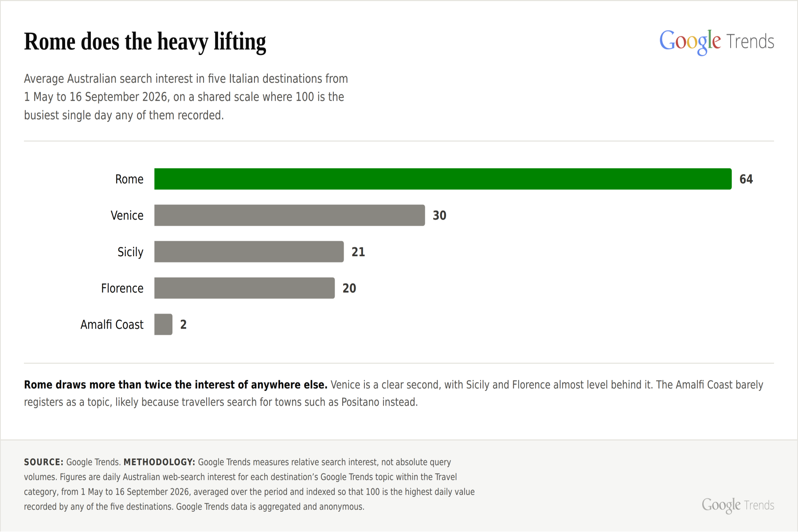Click the Florence bar
Screen dimensions: 798x532
tap(244, 288)
